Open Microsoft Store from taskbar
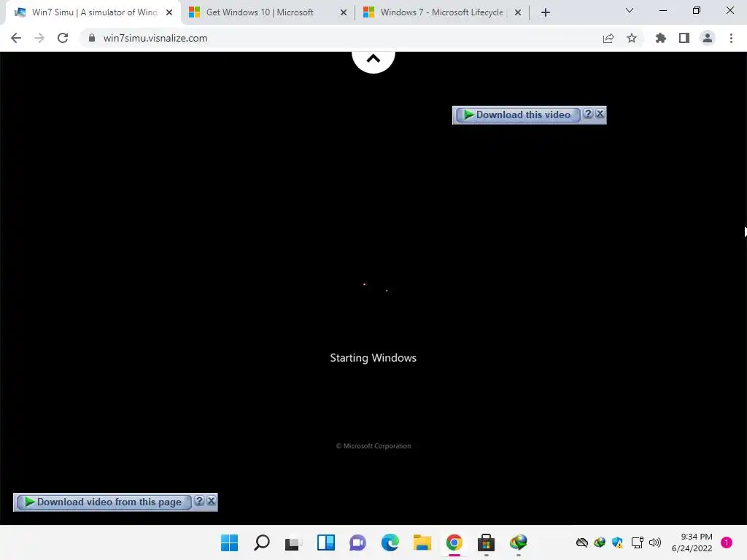Image resolution: width=747 pixels, height=560 pixels. 486,542
